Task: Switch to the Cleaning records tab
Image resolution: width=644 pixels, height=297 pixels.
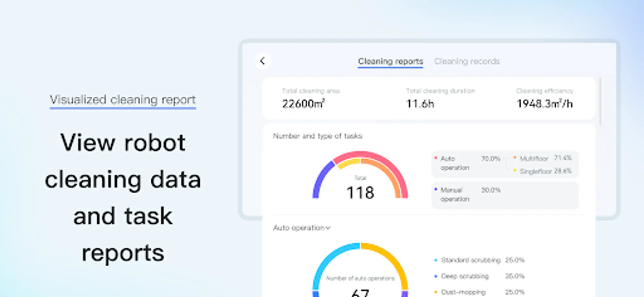Action: [467, 61]
